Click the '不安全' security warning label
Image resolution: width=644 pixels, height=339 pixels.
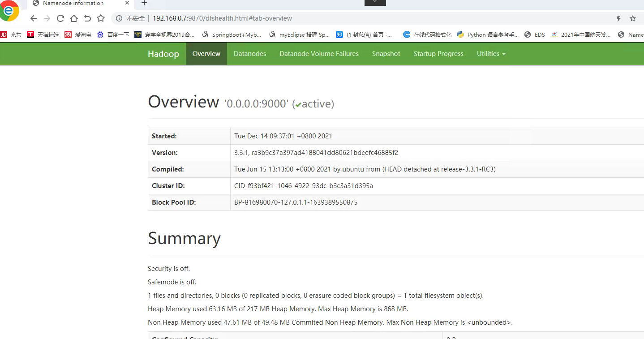[135, 18]
